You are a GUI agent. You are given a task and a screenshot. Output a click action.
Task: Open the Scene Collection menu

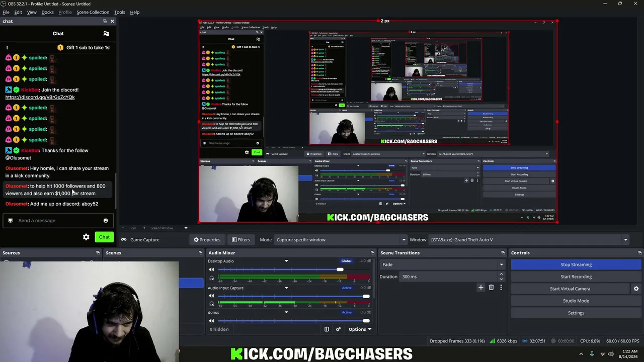pos(93,12)
